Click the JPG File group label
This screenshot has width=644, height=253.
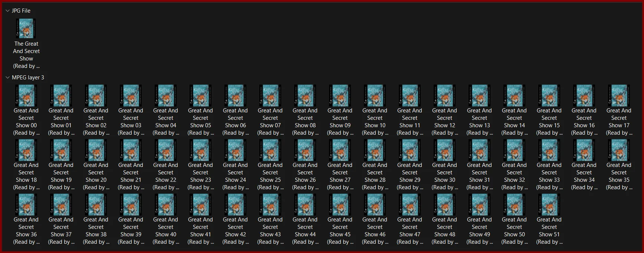pos(21,11)
